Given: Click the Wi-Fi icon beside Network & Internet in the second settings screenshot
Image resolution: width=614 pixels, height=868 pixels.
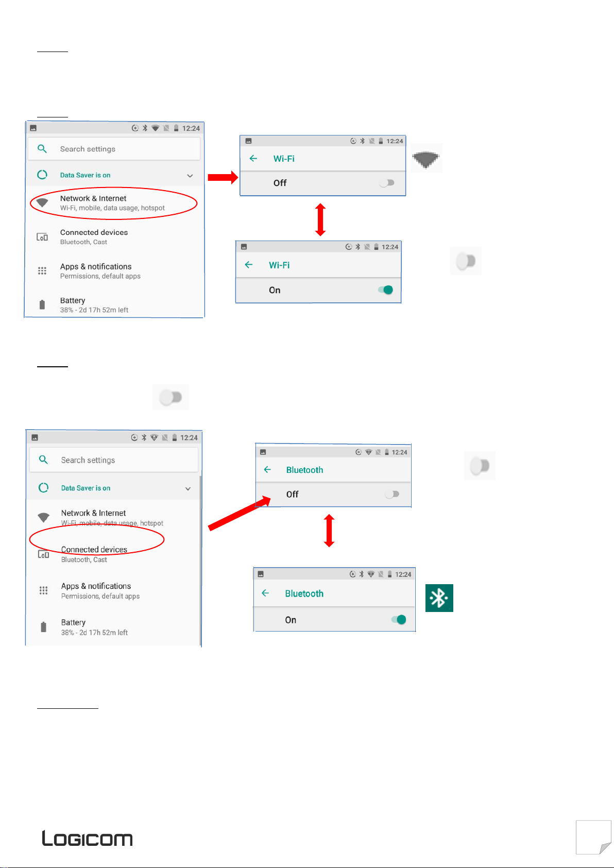Looking at the screenshot, I should tap(44, 517).
